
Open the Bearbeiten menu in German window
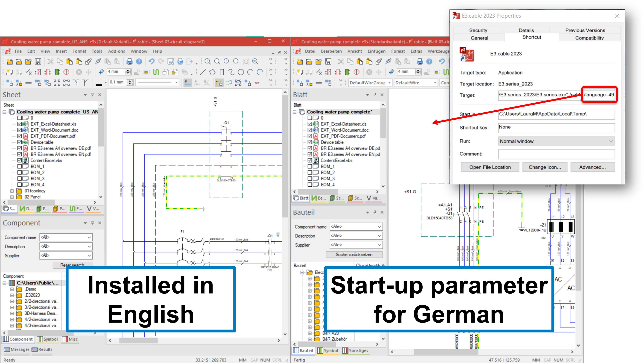click(x=331, y=51)
